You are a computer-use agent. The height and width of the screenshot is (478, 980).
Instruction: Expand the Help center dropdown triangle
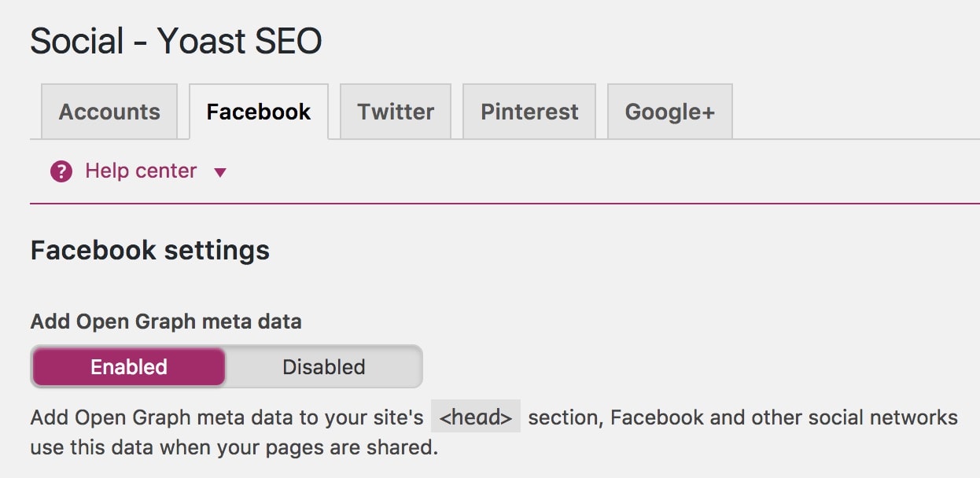220,172
